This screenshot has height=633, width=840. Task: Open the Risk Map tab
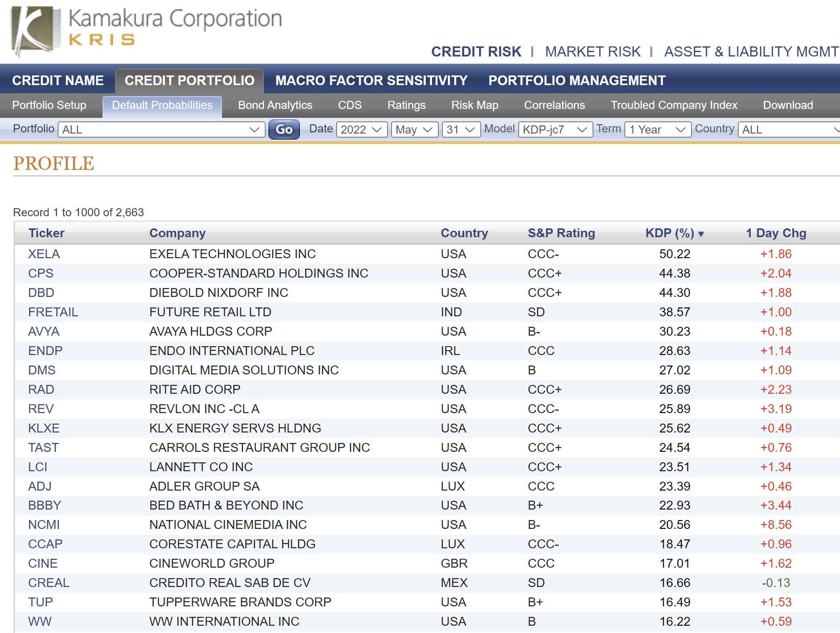coord(474,105)
